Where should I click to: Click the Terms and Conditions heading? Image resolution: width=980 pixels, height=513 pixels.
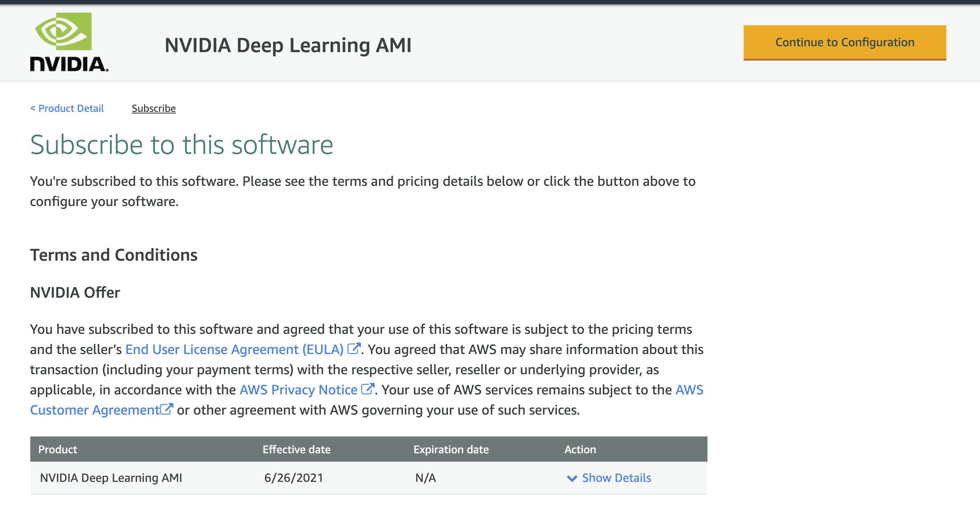(114, 255)
